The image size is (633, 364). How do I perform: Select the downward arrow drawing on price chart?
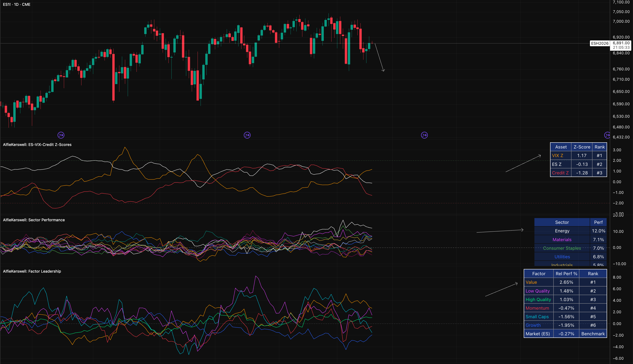pyautogui.click(x=379, y=58)
